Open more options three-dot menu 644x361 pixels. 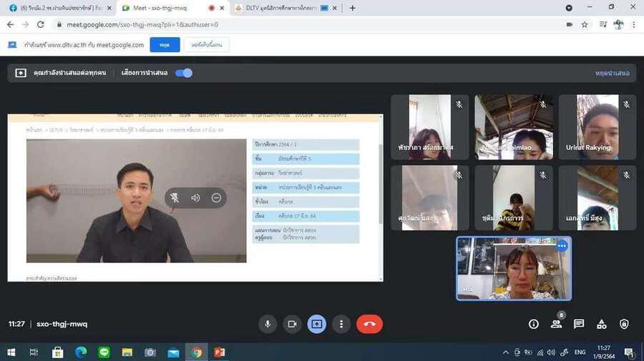[x=341, y=324]
